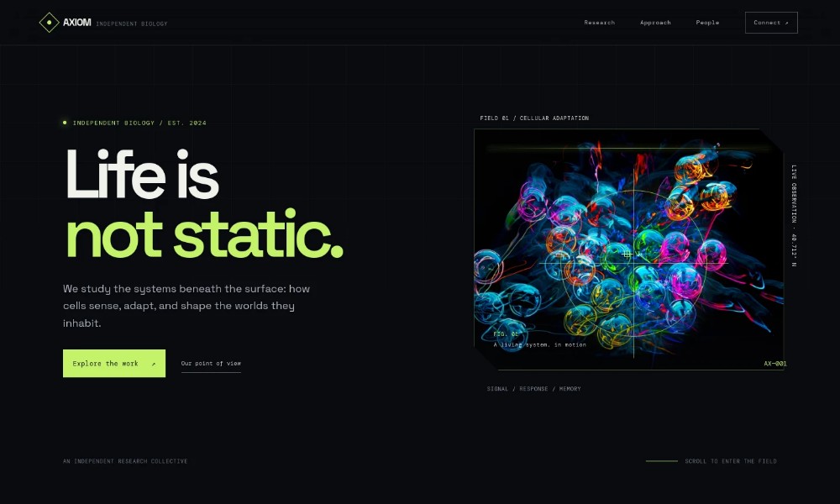Click the AXIOM wordmark
The height and width of the screenshot is (504, 840).
(x=76, y=23)
